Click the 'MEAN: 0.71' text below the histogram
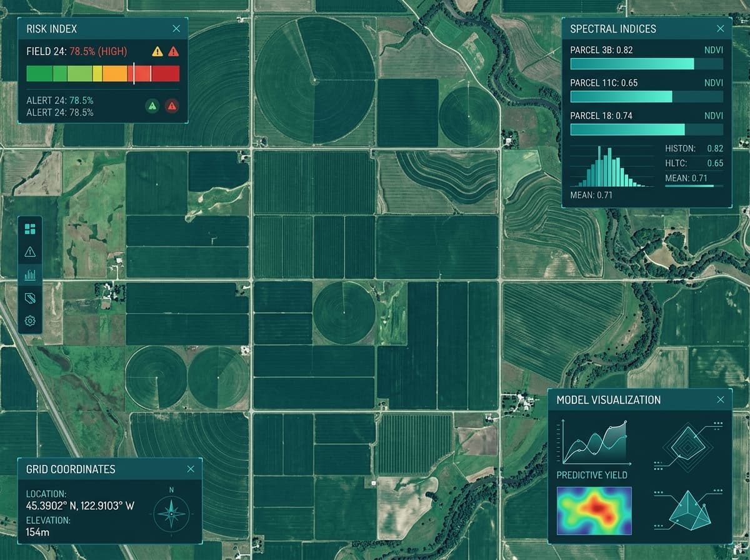Image resolution: width=750 pixels, height=560 pixels. (x=591, y=196)
